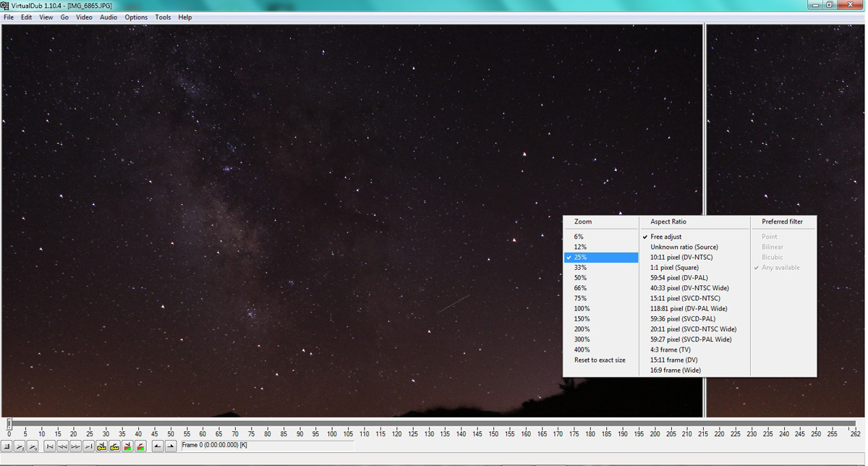The image size is (868, 466).
Task: Set pane zoom to 12%
Action: click(601, 247)
